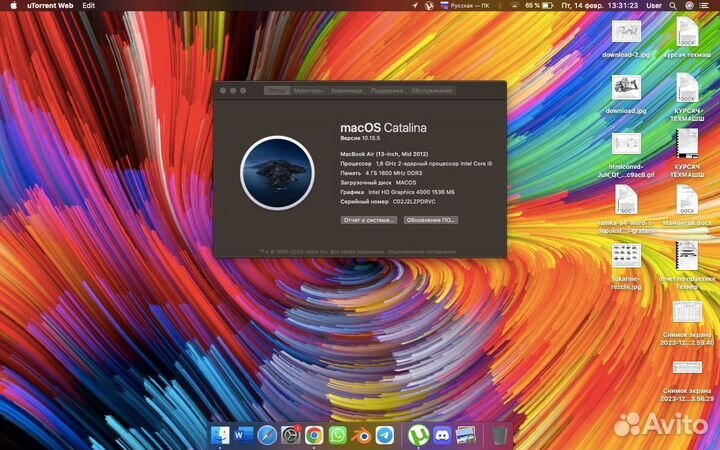Viewport: 720px width, 450px height.
Task: Click the Wi-Fi status icon in the menu bar
Action: [515, 6]
